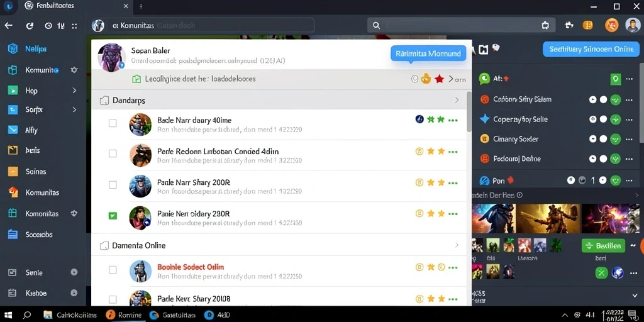644x322 pixels.
Task: Uncheck the checked Panie Nerr oidary 230R box
Action: pyautogui.click(x=113, y=216)
